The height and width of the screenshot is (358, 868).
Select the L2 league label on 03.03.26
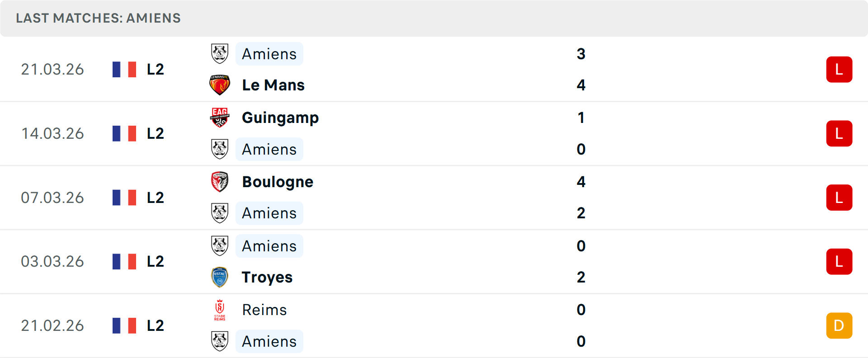155,262
